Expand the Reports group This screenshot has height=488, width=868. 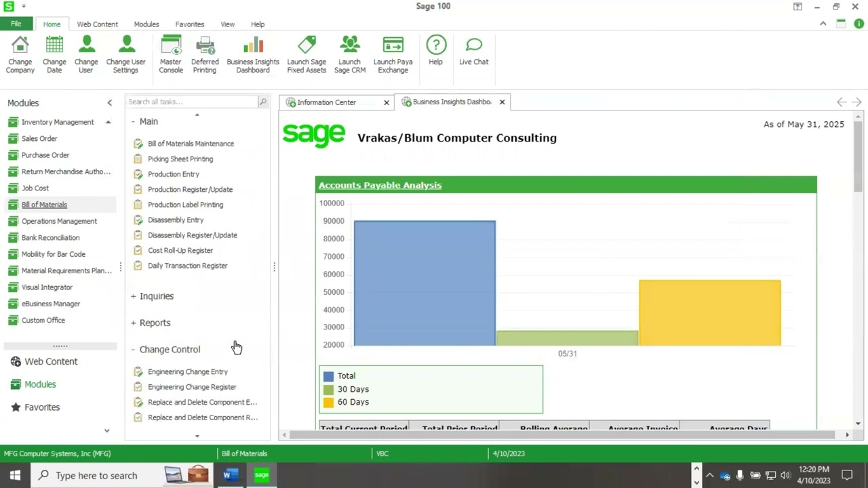coord(133,323)
